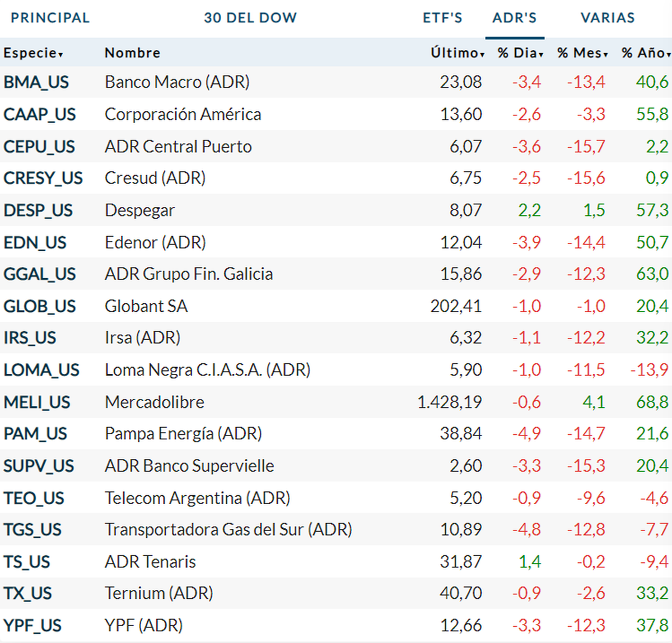Click the DESP_US ticker symbol

tap(38, 210)
